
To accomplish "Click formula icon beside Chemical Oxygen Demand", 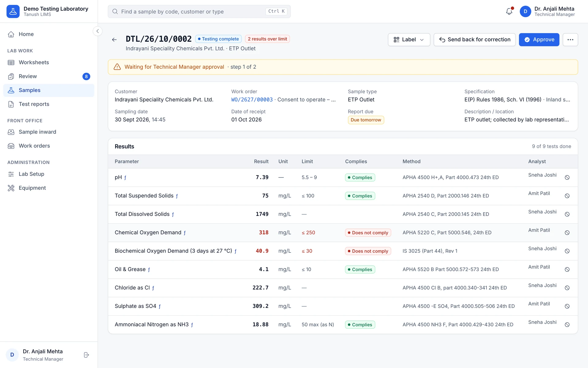I will click(x=185, y=233).
